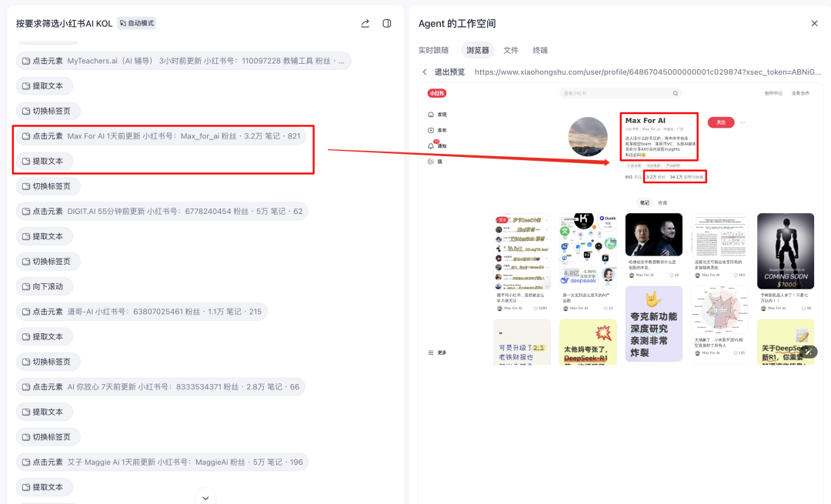This screenshot has height=504, width=831.
Task: Click the 向下滚动 step chip
Action: pos(45,287)
